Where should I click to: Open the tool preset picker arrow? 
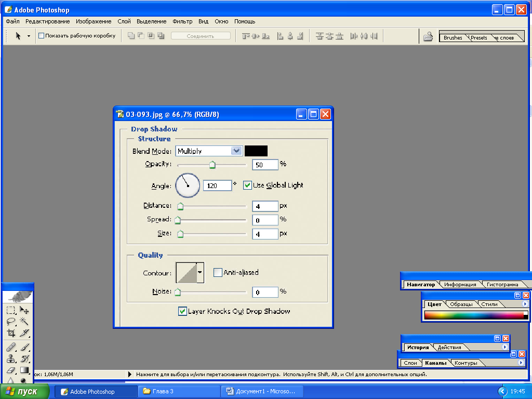(x=29, y=36)
